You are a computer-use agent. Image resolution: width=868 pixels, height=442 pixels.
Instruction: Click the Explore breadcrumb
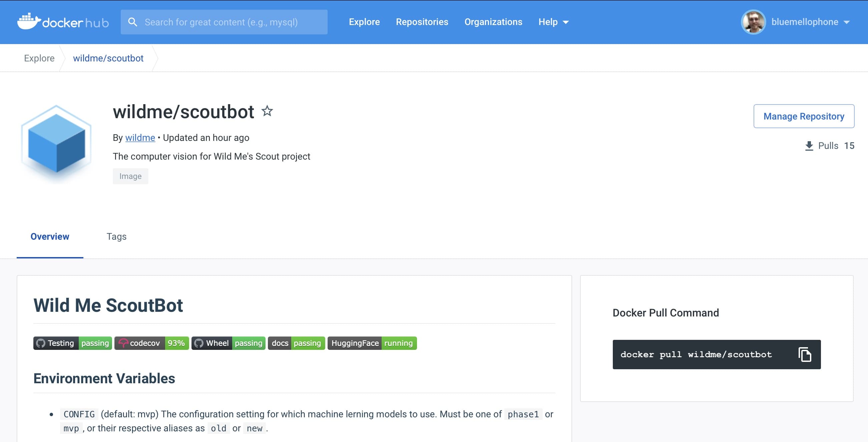39,58
